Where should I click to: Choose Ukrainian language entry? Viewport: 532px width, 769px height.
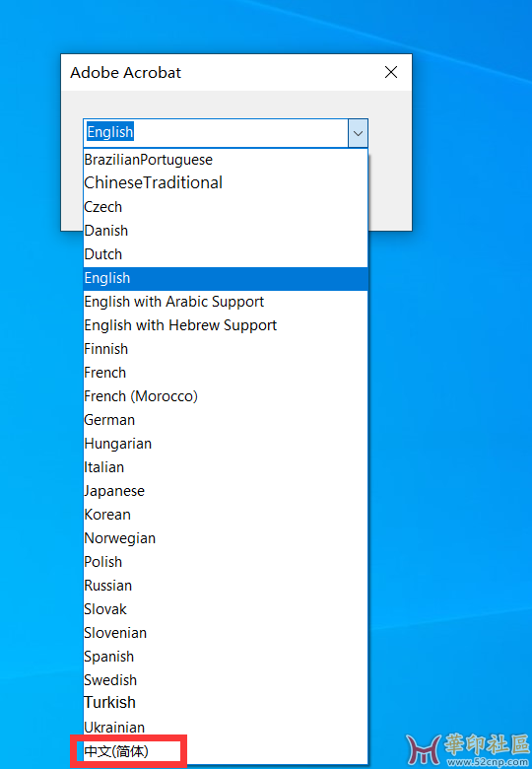point(226,728)
